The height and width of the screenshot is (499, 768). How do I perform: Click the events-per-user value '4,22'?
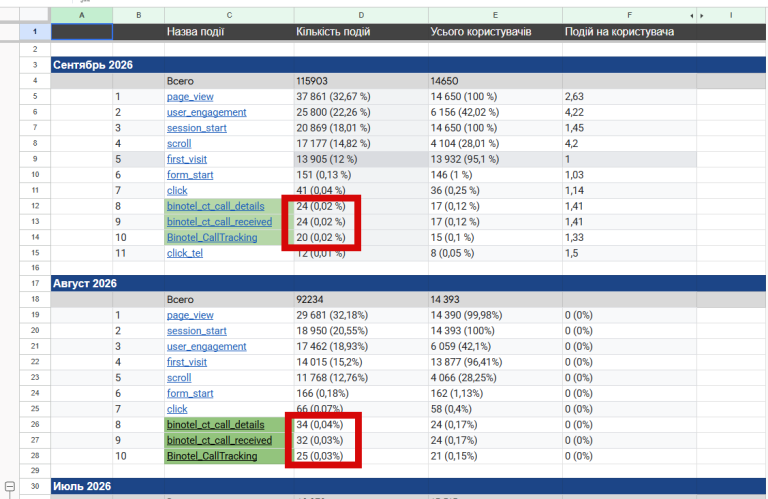[x=629, y=112]
